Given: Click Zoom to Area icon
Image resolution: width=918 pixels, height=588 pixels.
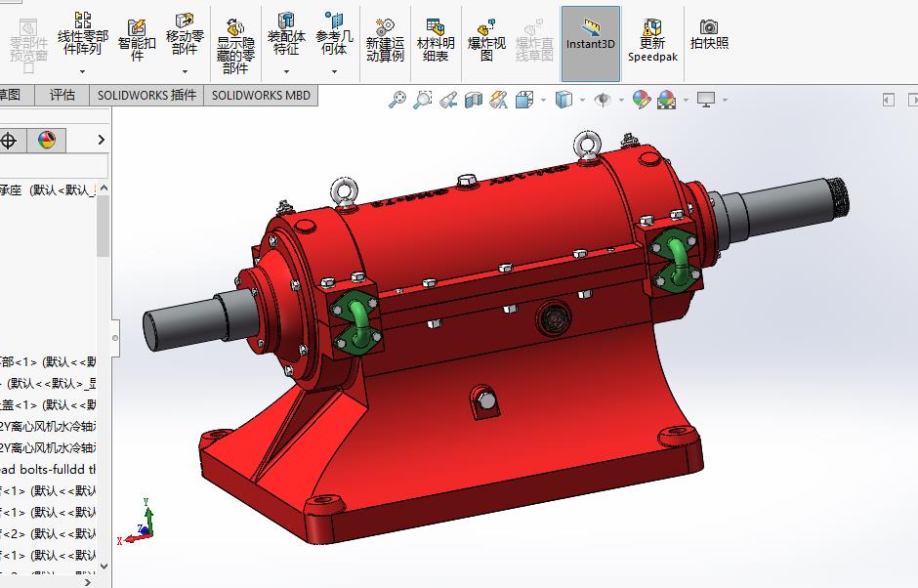Looking at the screenshot, I should tap(422, 100).
